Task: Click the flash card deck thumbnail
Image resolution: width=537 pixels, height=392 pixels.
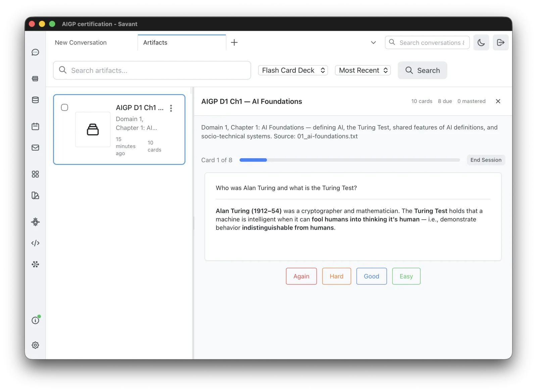Action: coord(93,129)
